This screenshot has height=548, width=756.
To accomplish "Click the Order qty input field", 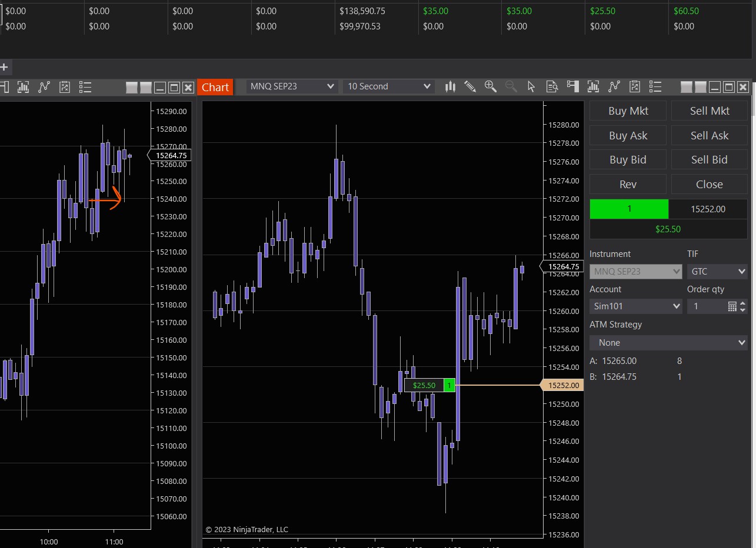I will [x=706, y=306].
